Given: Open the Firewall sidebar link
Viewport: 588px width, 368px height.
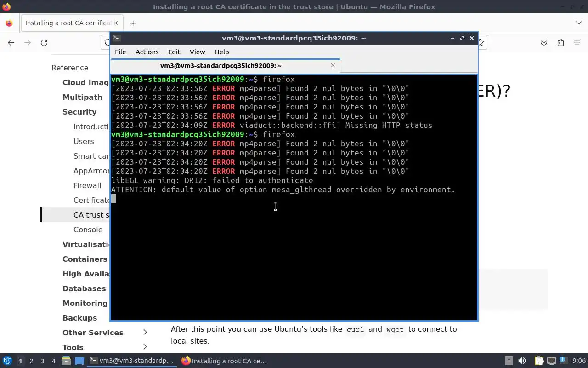Looking at the screenshot, I should (87, 185).
